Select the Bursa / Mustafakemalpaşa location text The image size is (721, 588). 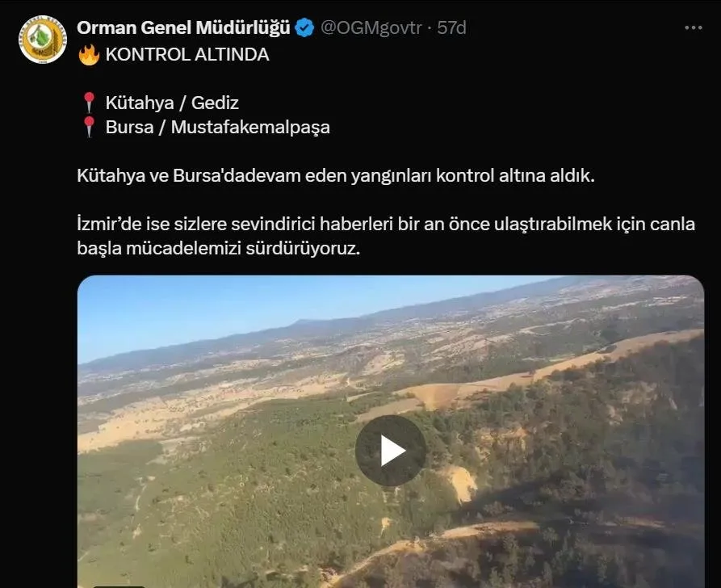(x=217, y=127)
